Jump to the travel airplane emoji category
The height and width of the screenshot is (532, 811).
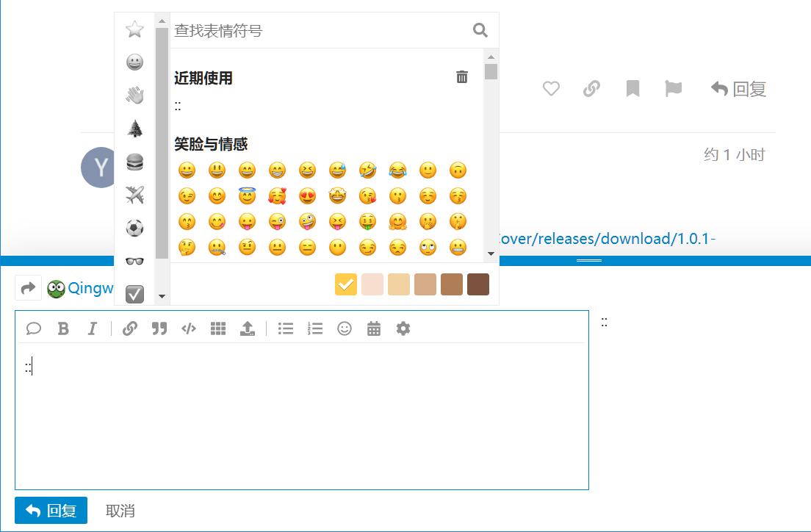tap(134, 195)
